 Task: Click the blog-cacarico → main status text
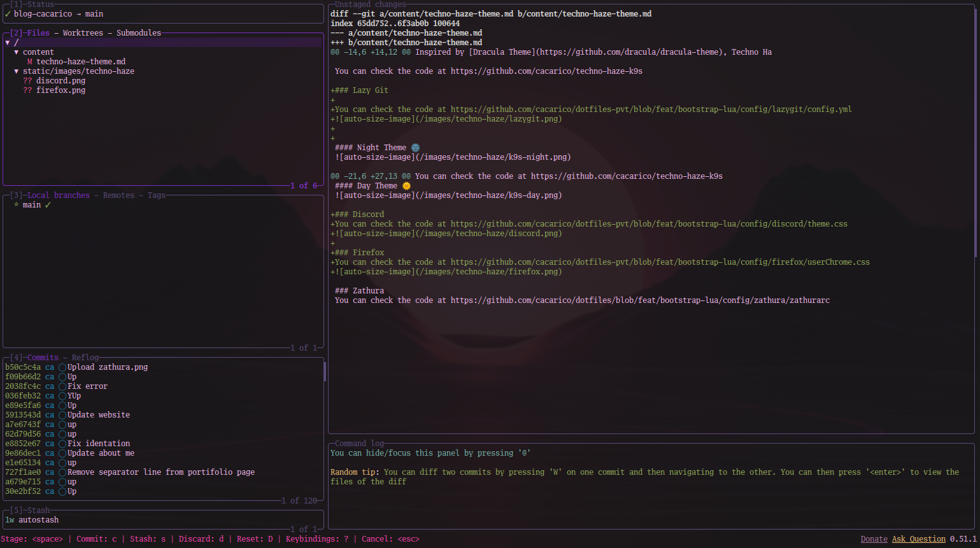[x=59, y=14]
